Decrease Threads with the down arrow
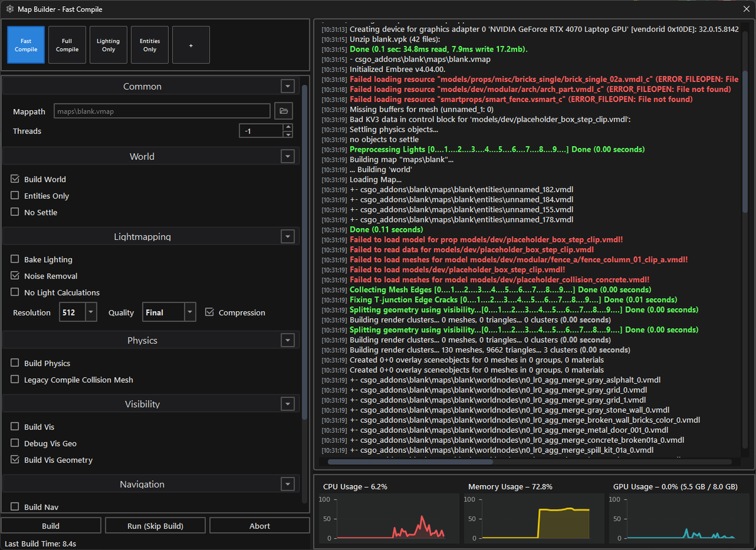Screen dimensions: 756x550 (x=289, y=134)
